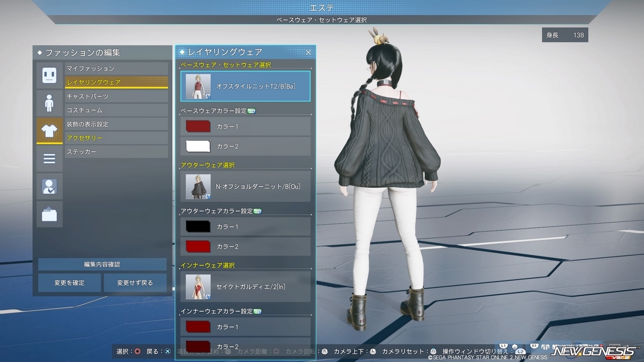Image resolution: width=644 pixels, height=362 pixels.
Task: Click the 身長 138 height indicator
Action: coord(565,35)
